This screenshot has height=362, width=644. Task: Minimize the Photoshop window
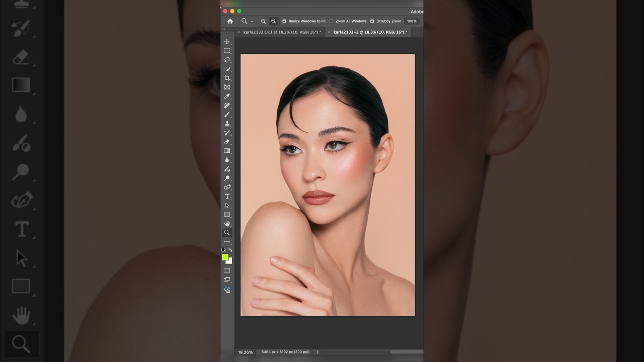(232, 11)
